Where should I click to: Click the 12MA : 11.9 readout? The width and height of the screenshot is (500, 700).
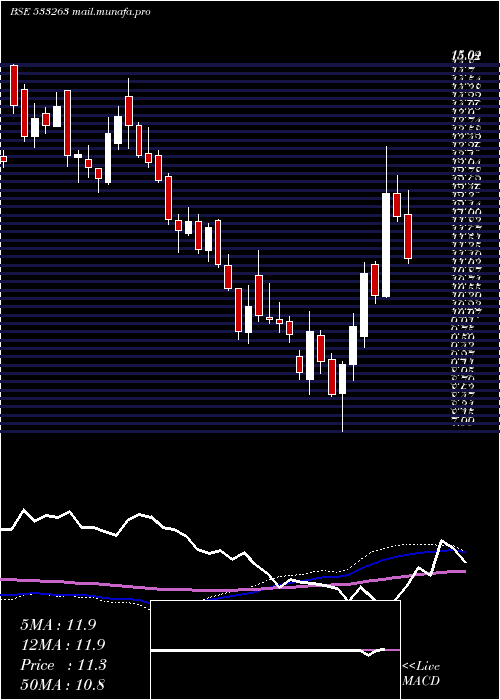click(62, 645)
